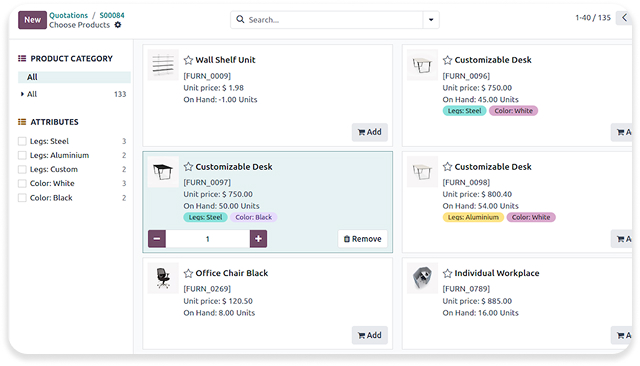The width and height of the screenshot is (640, 366).
Task: Star the FURN_0097 Customizable Desk
Action: [x=188, y=166]
